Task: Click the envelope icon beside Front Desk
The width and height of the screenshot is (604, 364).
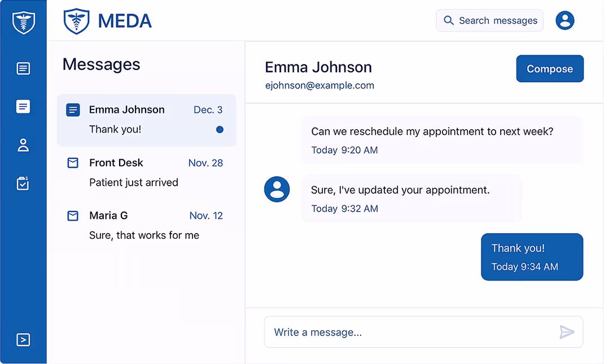Action: click(73, 163)
